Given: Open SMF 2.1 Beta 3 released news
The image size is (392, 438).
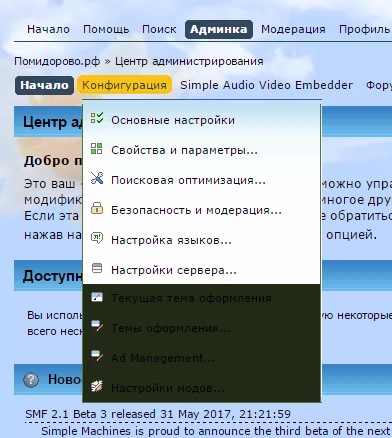Looking at the screenshot, I should (158, 414).
